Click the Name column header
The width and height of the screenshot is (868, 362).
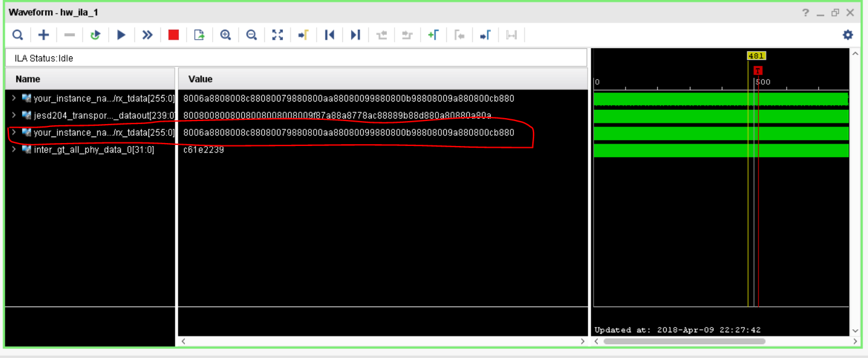click(x=90, y=79)
